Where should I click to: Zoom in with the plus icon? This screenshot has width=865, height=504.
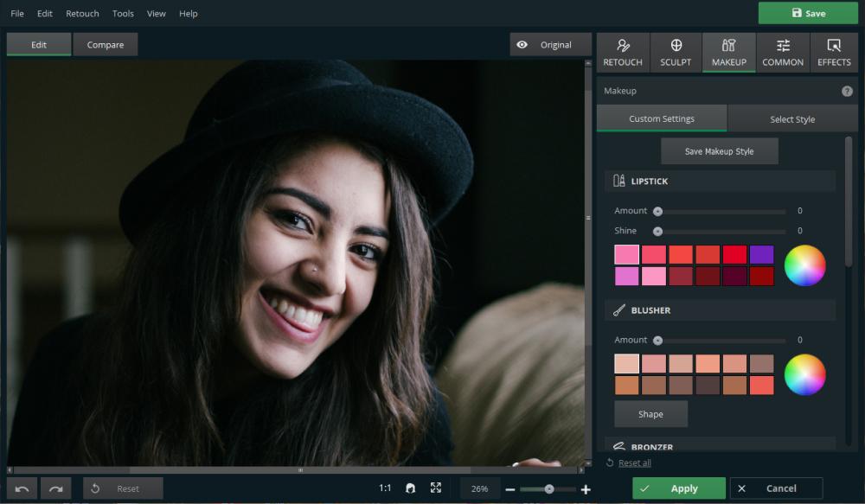point(586,489)
